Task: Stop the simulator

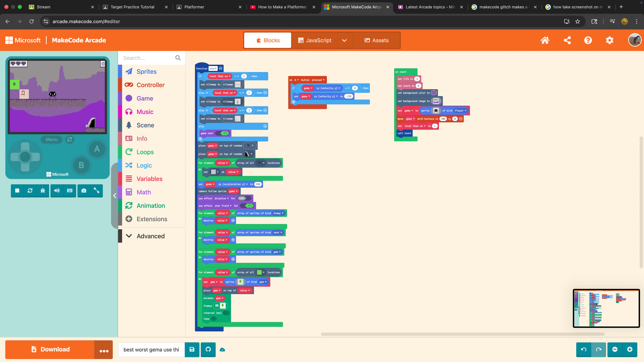Action: coord(17,191)
